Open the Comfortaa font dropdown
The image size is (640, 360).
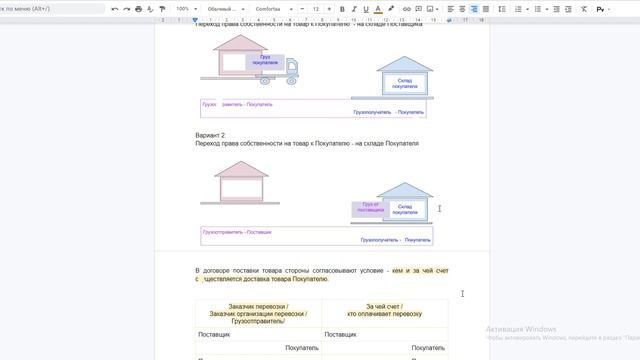(274, 9)
